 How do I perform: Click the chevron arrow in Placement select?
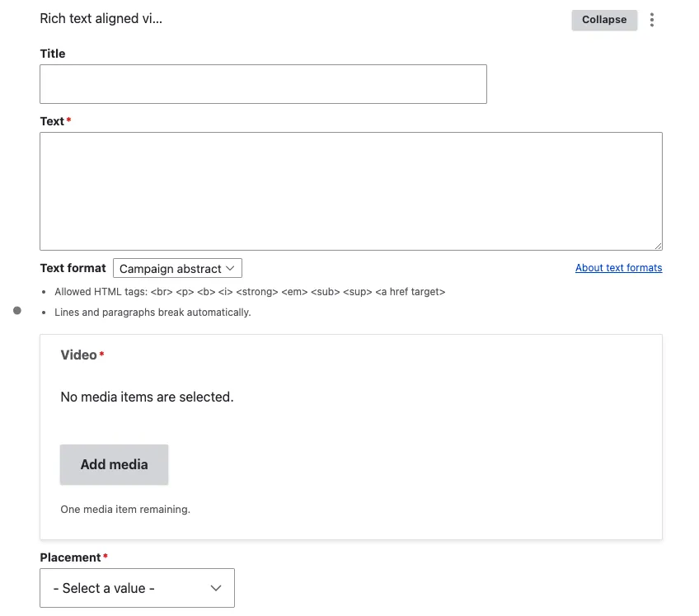[x=216, y=588]
